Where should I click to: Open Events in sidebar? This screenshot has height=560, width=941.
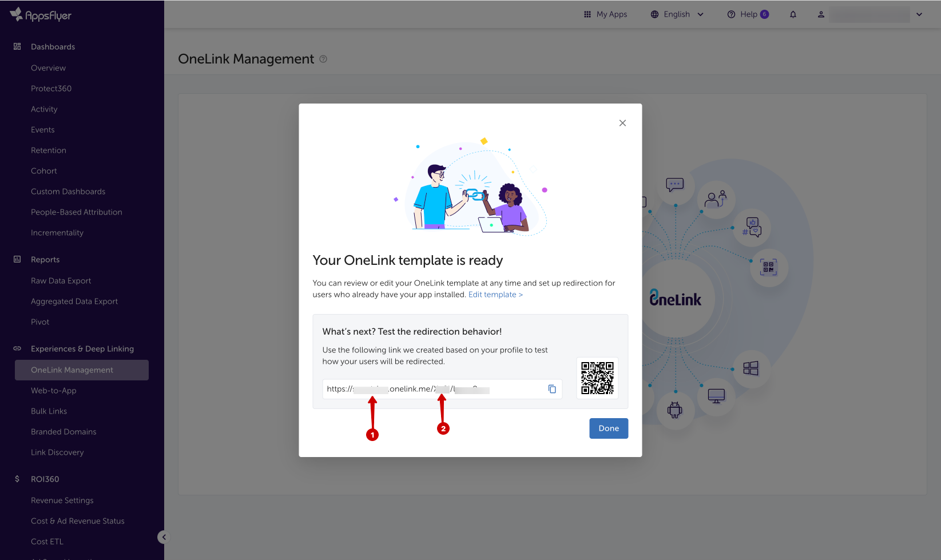42,129
